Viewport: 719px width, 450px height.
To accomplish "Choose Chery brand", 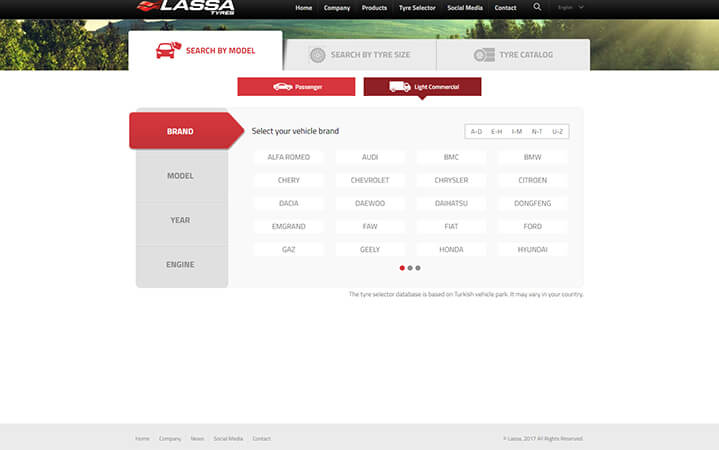I will tap(288, 180).
